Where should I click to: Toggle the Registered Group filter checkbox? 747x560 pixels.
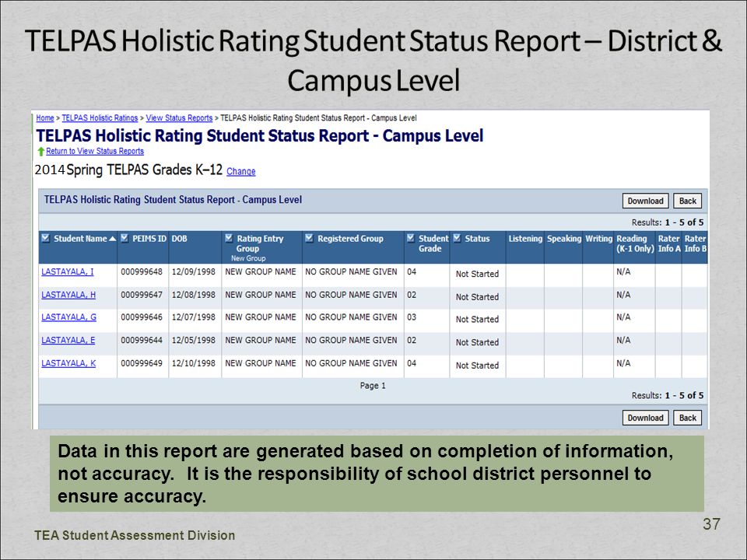click(x=309, y=238)
